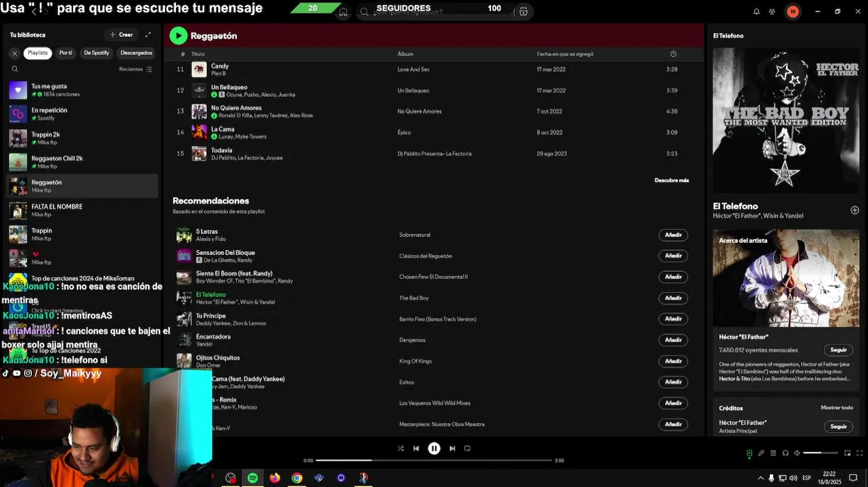Play the Reggaetón playlist with green button

(179, 36)
